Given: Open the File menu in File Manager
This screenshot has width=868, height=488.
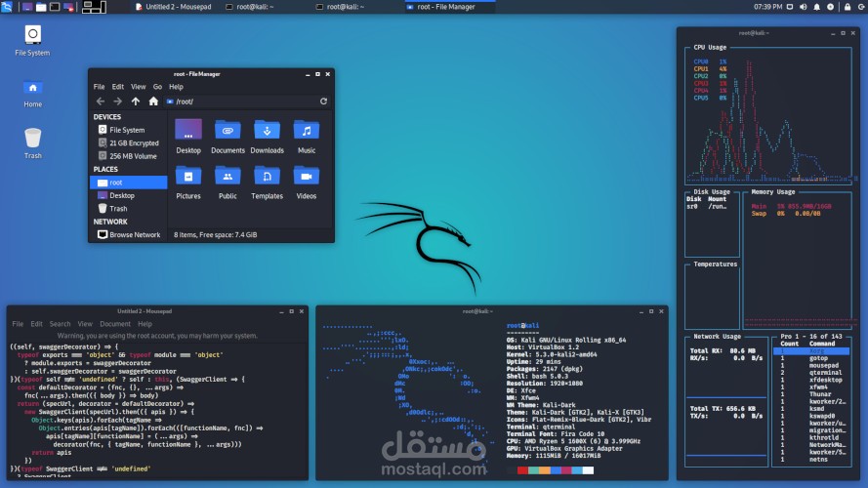Looking at the screenshot, I should coord(99,87).
